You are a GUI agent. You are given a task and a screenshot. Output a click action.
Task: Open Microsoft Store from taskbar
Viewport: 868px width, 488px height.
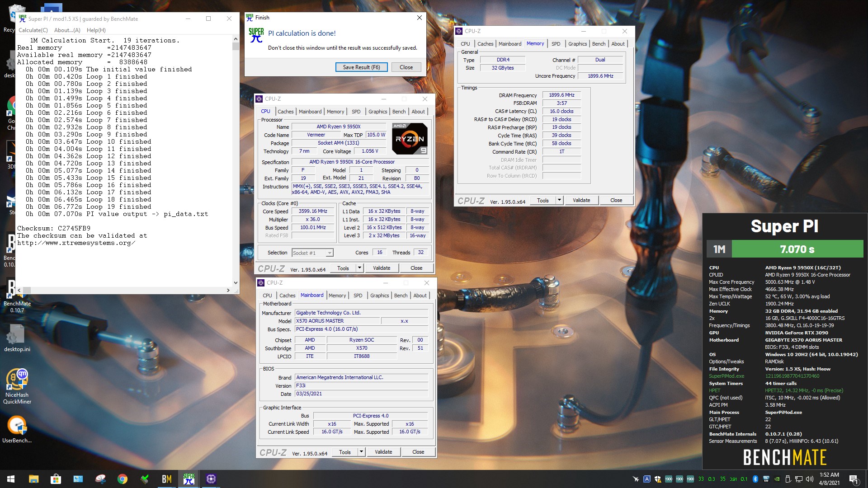pyautogui.click(x=56, y=479)
